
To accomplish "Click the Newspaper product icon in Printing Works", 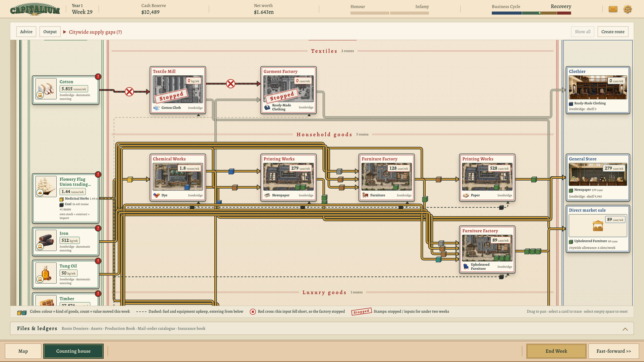I will click(267, 195).
